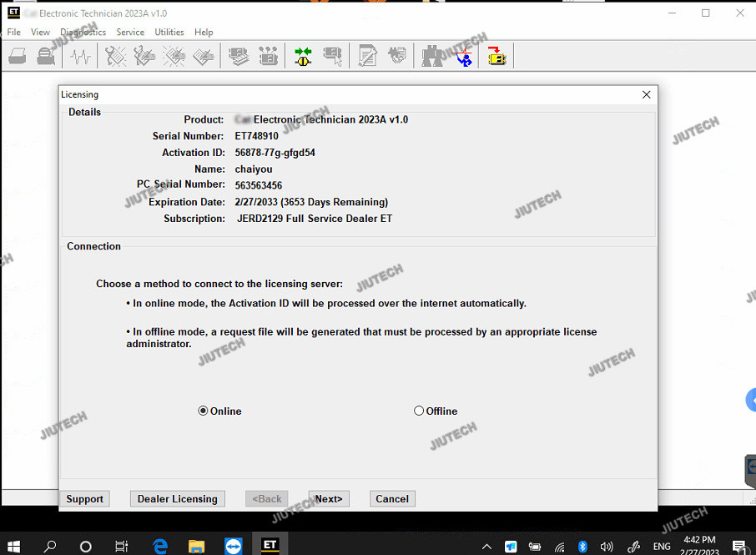756x555 pixels.
Task: Click the expiration date 2/27/2033 value
Action: coord(311,202)
